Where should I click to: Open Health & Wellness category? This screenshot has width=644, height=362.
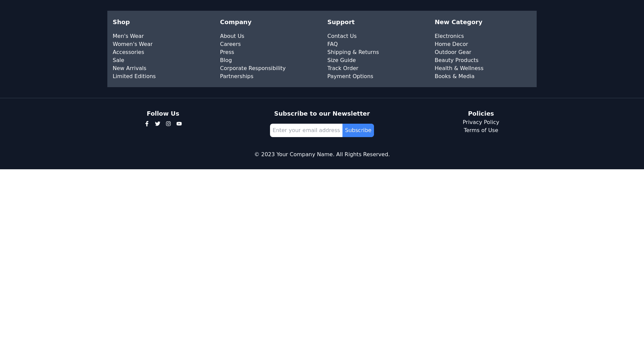point(459,68)
